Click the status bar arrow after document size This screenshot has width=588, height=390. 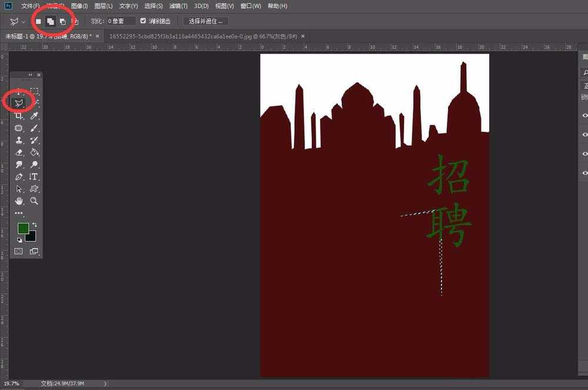point(105,384)
